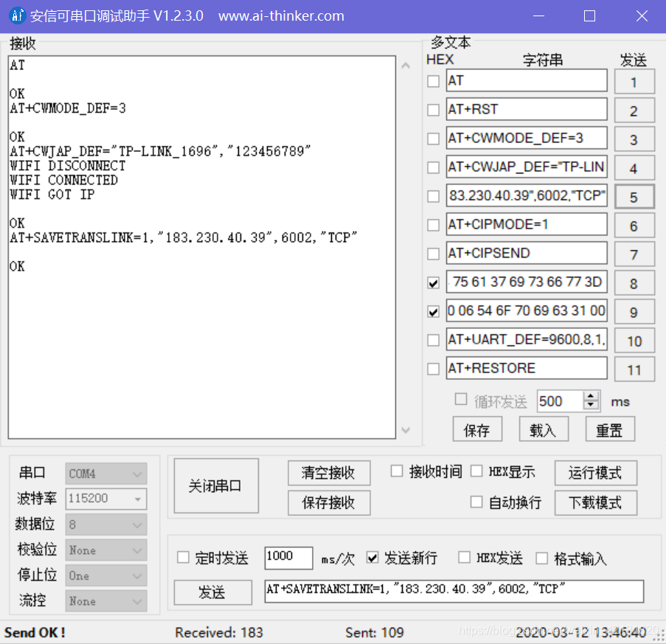Switch to 下载模式 download mode
This screenshot has width=666, height=644.
[595, 503]
